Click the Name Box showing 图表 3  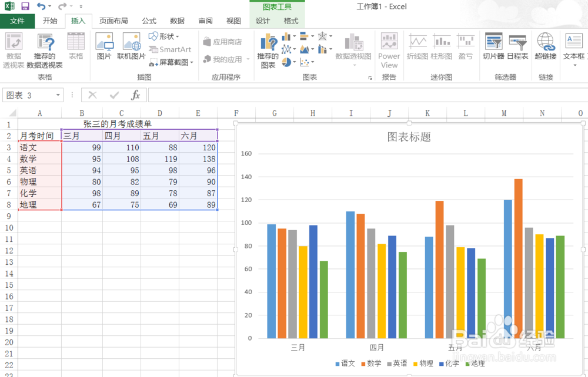tap(28, 95)
